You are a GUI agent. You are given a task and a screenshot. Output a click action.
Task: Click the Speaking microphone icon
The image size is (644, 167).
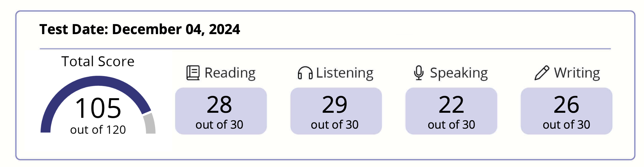click(x=419, y=73)
